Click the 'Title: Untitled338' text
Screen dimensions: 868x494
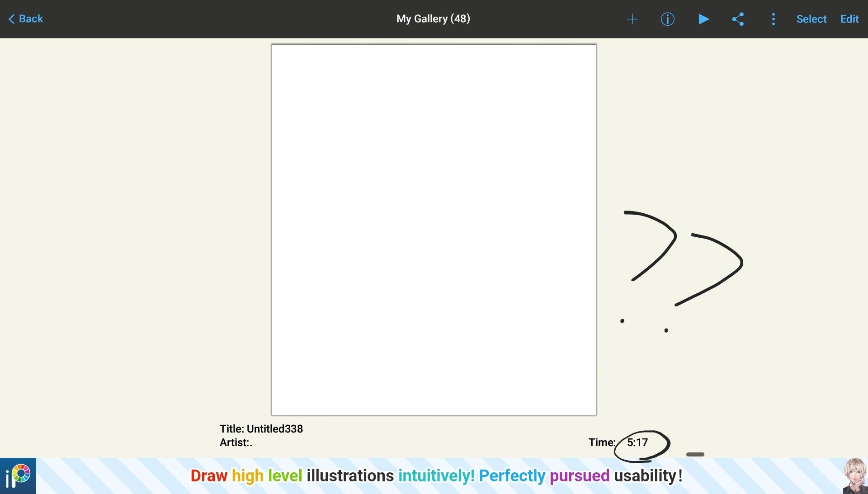click(x=261, y=429)
